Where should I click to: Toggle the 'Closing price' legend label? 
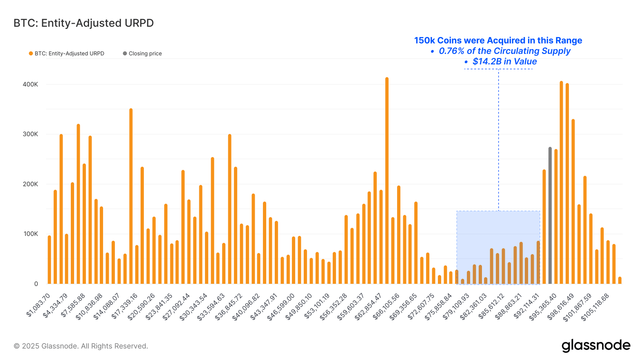coord(145,53)
